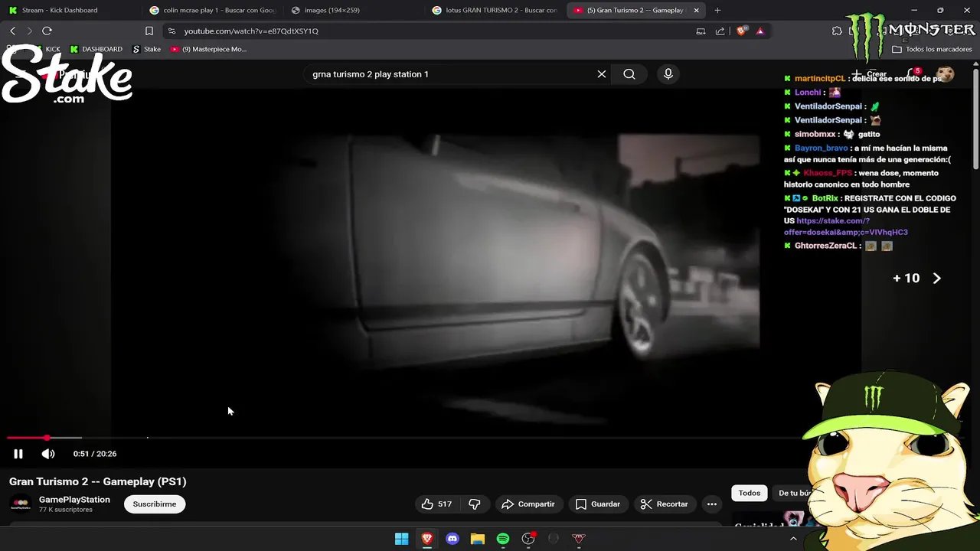980x551 pixels.
Task: Open the share icon in the address bar
Action: [x=720, y=31]
